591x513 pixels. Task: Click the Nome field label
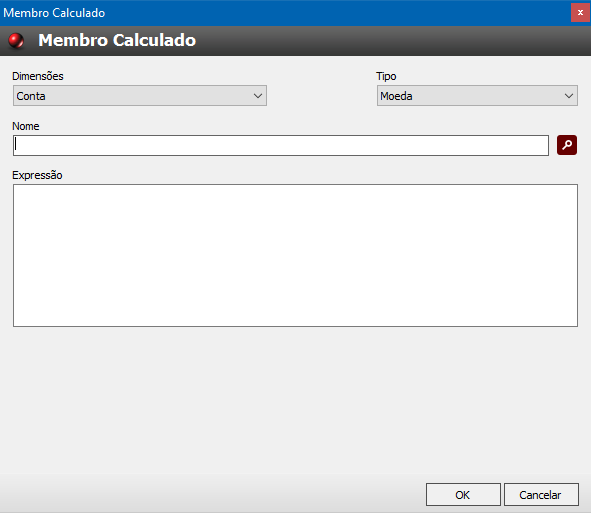tap(26, 126)
